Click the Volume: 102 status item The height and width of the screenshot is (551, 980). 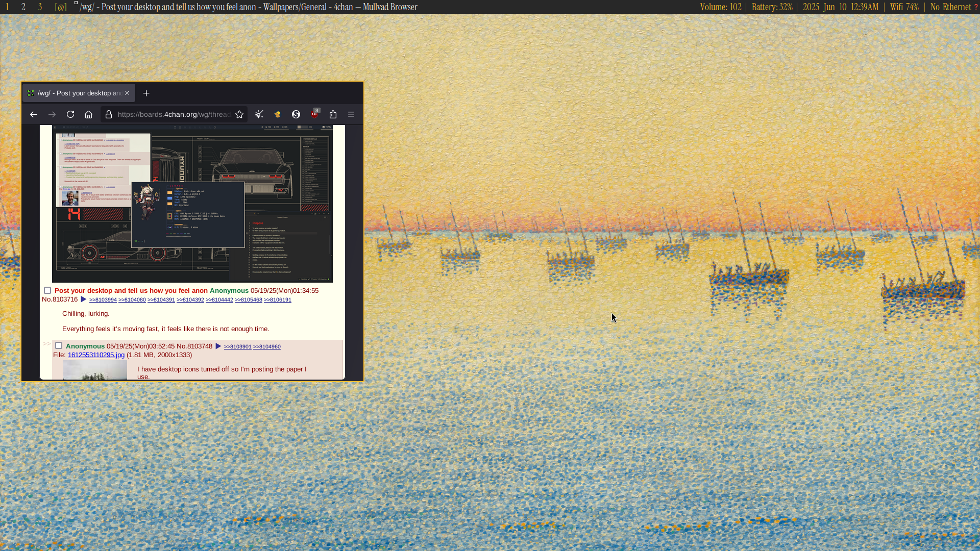pyautogui.click(x=721, y=7)
